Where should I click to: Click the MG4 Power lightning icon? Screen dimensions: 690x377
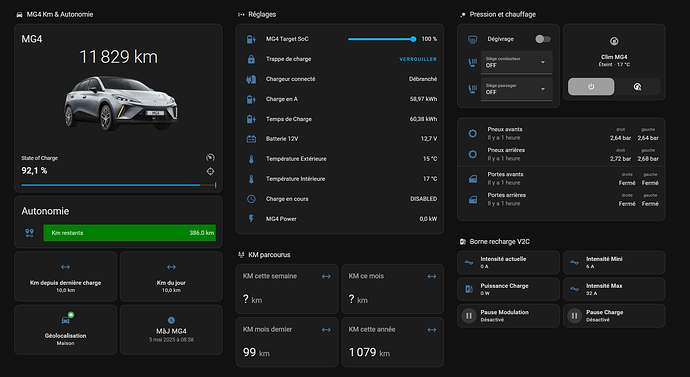point(251,219)
